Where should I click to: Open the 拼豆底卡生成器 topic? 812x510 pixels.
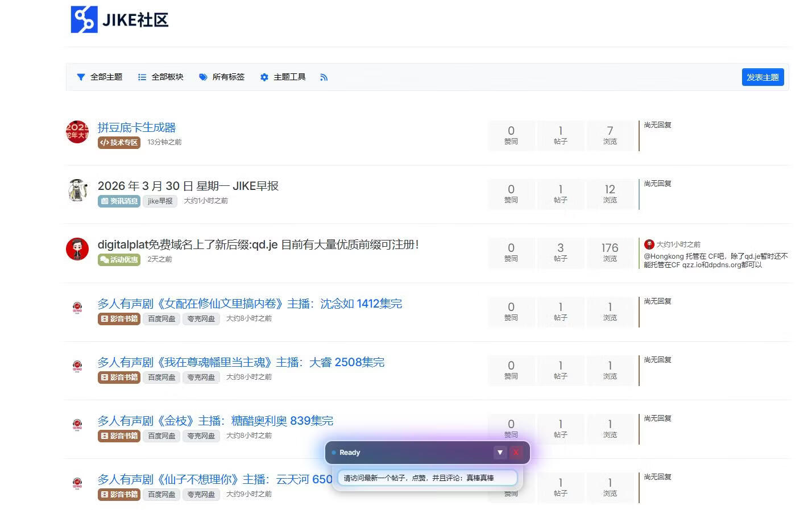(136, 127)
